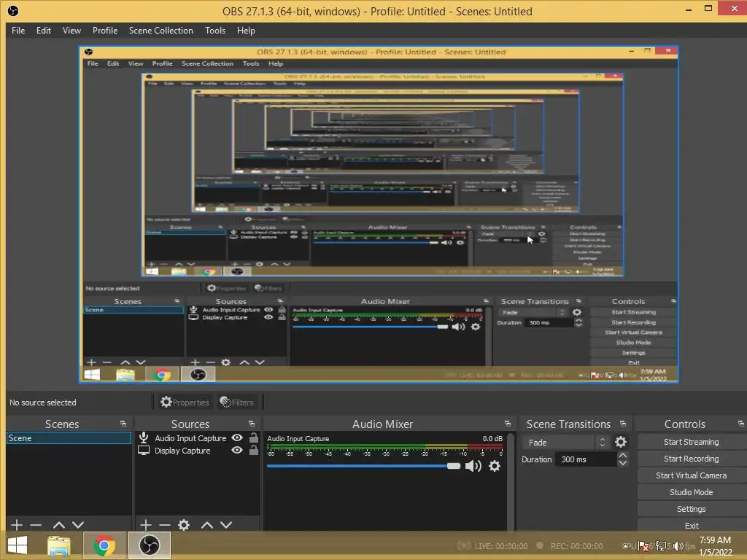The width and height of the screenshot is (747, 560).
Task: Click OBS Studio taskbar icon
Action: click(x=149, y=545)
